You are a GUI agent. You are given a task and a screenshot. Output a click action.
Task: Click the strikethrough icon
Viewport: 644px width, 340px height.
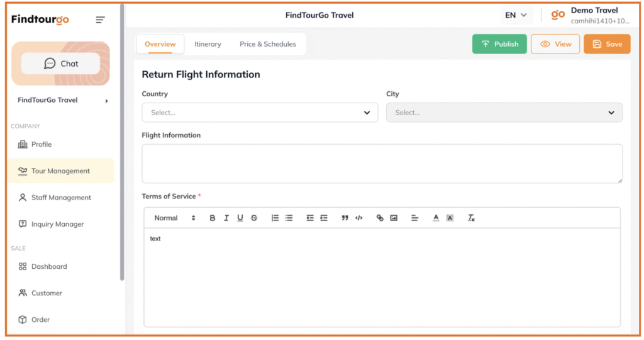coord(254,218)
